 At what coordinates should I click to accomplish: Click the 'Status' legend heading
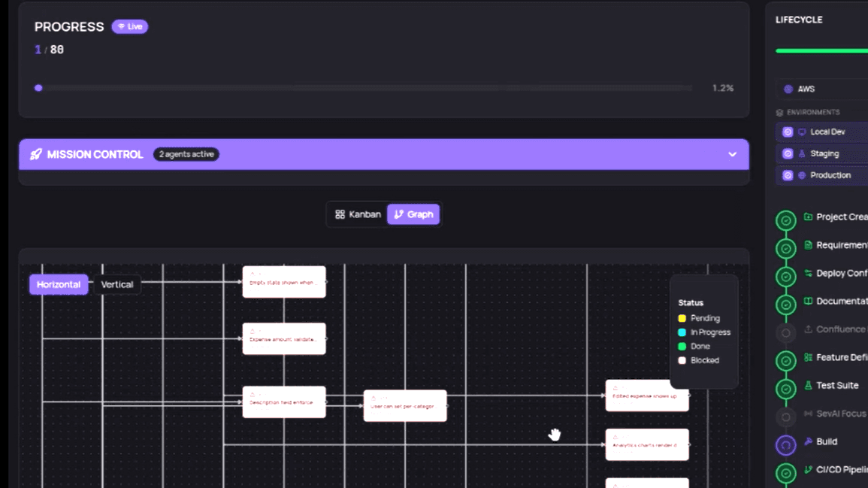tap(691, 303)
